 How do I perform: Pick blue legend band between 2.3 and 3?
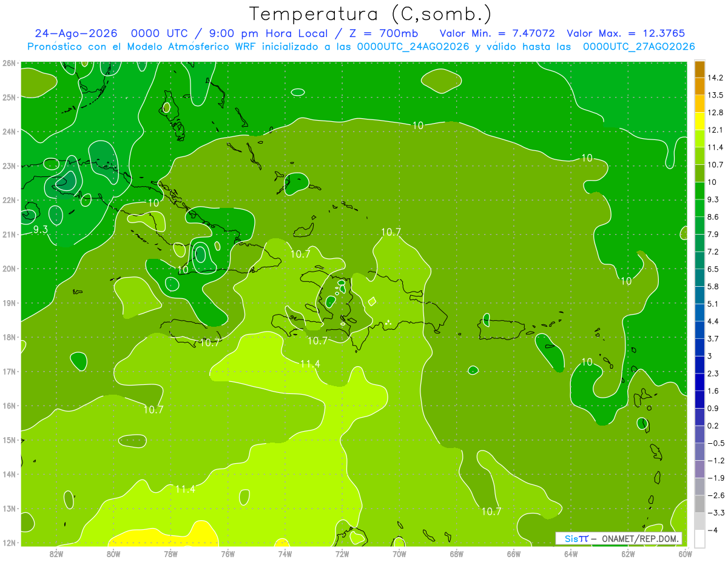(x=699, y=365)
